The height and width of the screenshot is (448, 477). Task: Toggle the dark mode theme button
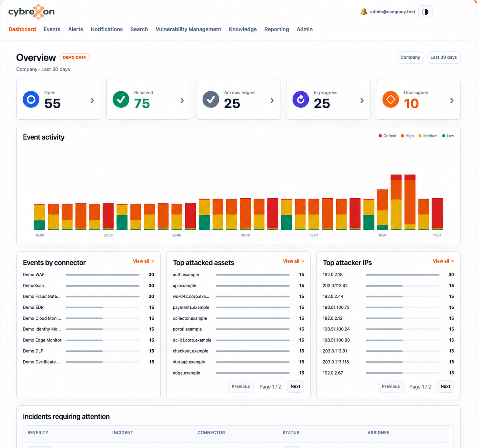[x=425, y=12]
